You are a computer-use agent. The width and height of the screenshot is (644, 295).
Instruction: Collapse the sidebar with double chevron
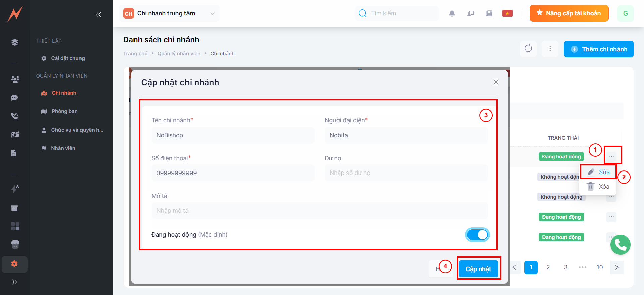pyautogui.click(x=98, y=15)
